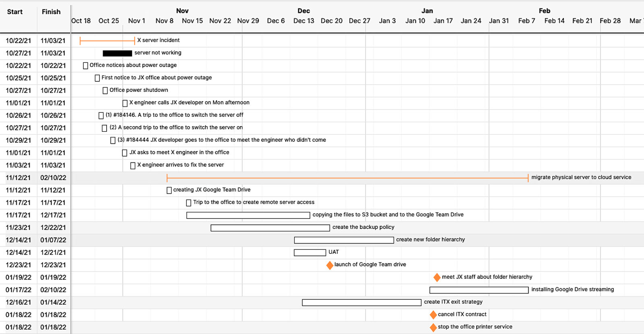Click start date 01/19/22 for meet JX staff
This screenshot has width=644, height=334.
pos(18,278)
